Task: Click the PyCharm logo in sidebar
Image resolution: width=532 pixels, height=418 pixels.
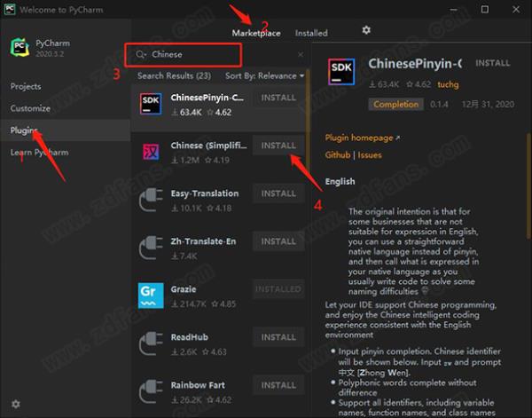Action: point(20,47)
